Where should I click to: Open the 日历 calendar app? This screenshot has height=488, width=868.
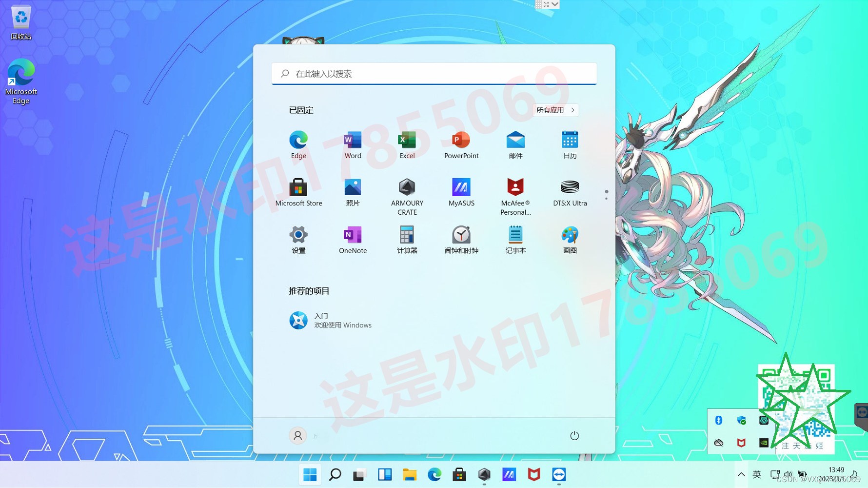click(570, 145)
